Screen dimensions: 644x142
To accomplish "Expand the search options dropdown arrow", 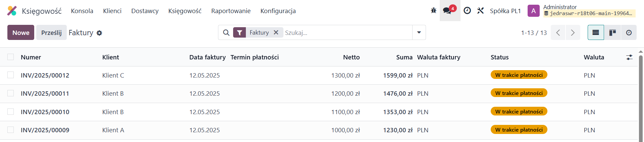I will pos(419,33).
